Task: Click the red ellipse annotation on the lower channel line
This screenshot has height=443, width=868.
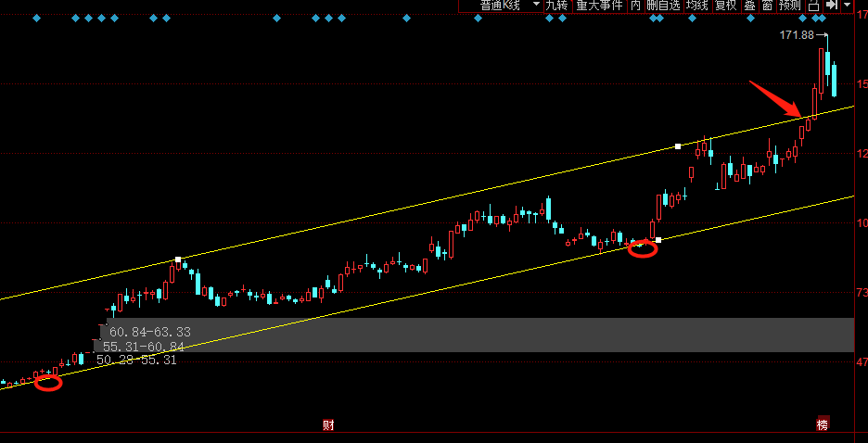Action: point(643,248)
